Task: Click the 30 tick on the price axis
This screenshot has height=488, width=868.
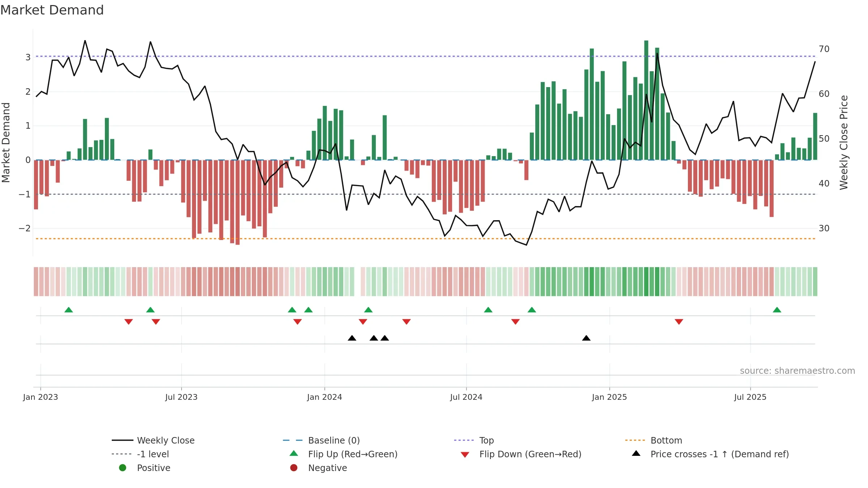Action: pos(824,228)
